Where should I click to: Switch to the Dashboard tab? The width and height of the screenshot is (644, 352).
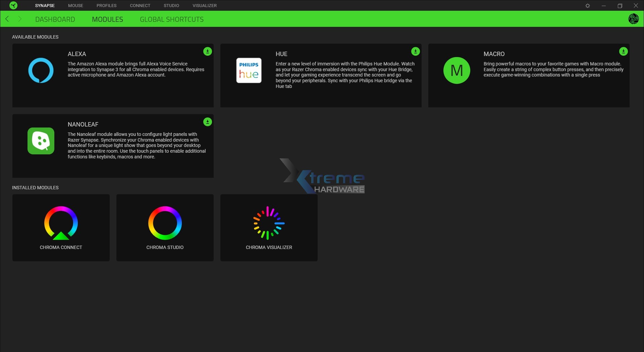pos(55,19)
